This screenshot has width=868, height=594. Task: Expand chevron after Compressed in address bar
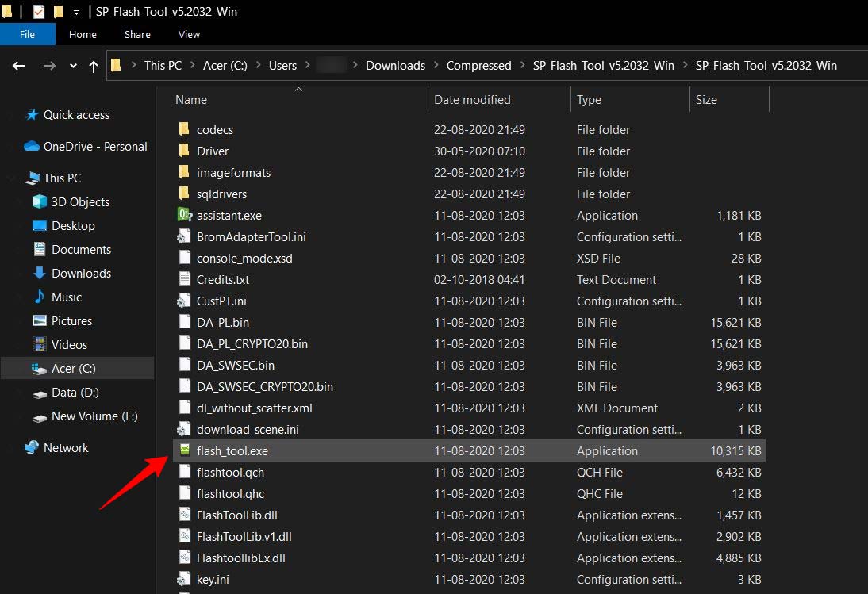pos(522,65)
